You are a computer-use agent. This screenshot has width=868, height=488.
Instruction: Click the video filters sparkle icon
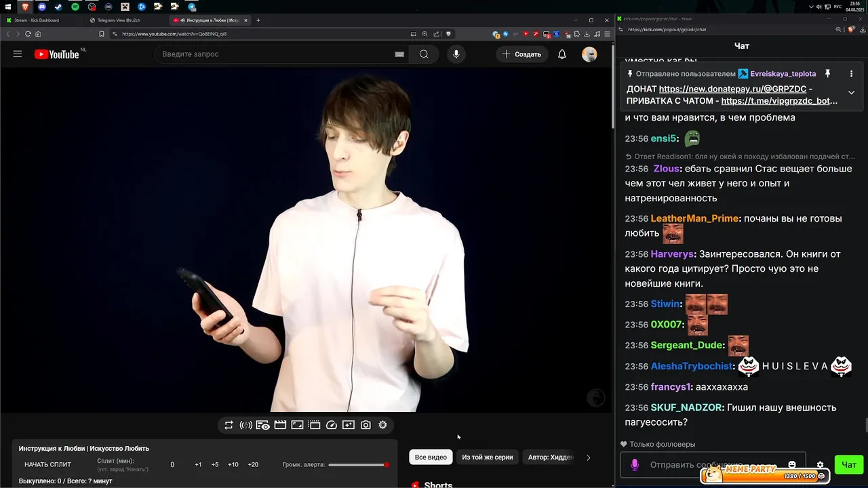point(349,425)
